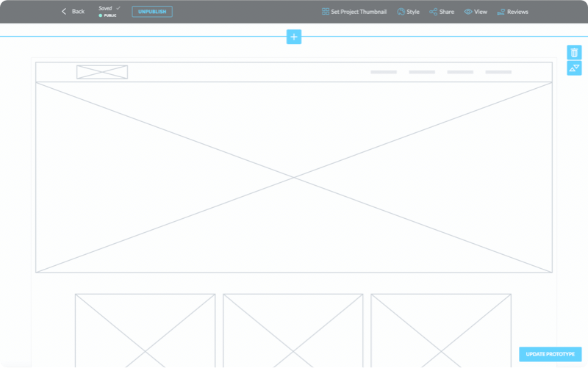Select the large hero image placeholder
Image resolution: width=588 pixels, height=368 pixels.
coord(294,177)
